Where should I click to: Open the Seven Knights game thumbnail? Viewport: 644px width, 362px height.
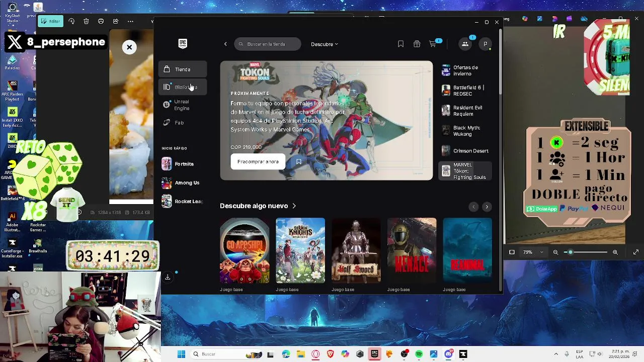(300, 250)
